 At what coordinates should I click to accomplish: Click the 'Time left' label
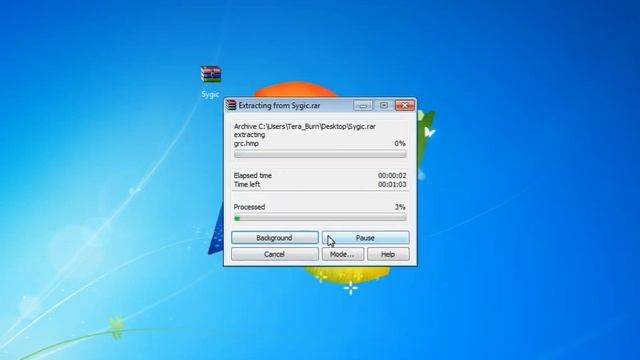pos(247,184)
